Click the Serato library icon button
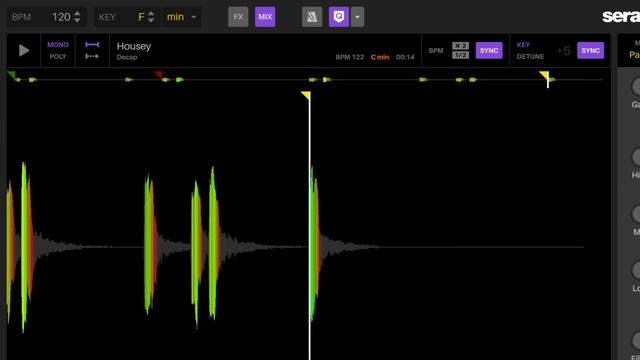 pos(312,17)
